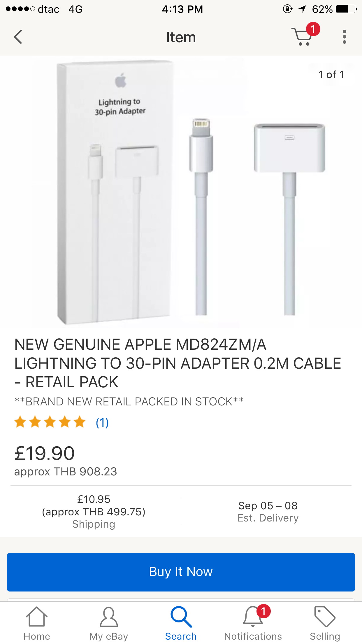Switch to the Selling tab label
362x644 pixels.
click(x=325, y=636)
